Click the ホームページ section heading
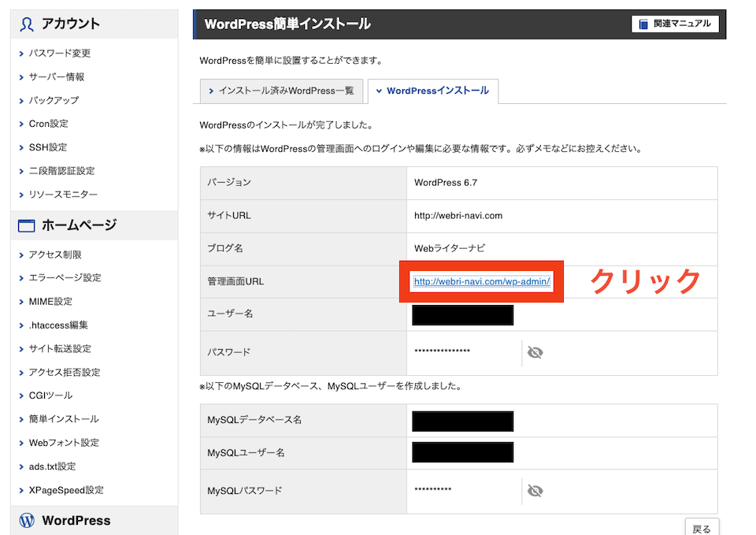 [x=79, y=225]
